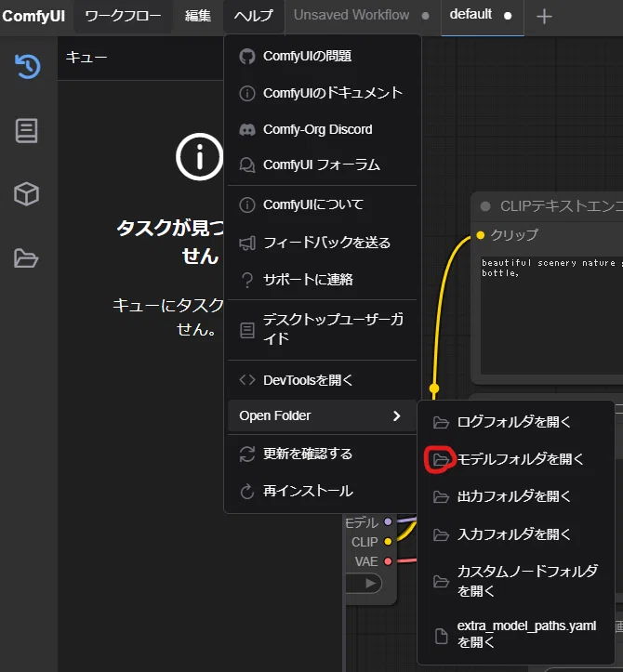Add a new workflow tab with plus
Viewport: 623px width, 672px height.
tap(544, 17)
